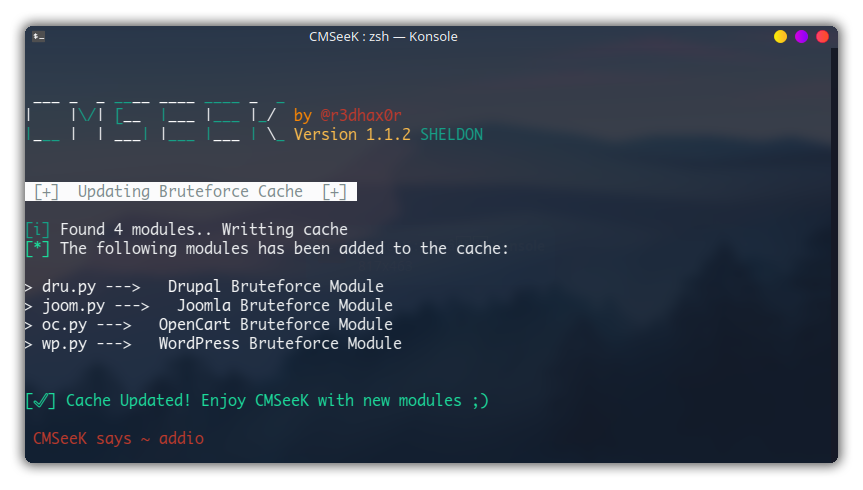Click the '[*]' marker before 'The following'

pyautogui.click(x=37, y=248)
